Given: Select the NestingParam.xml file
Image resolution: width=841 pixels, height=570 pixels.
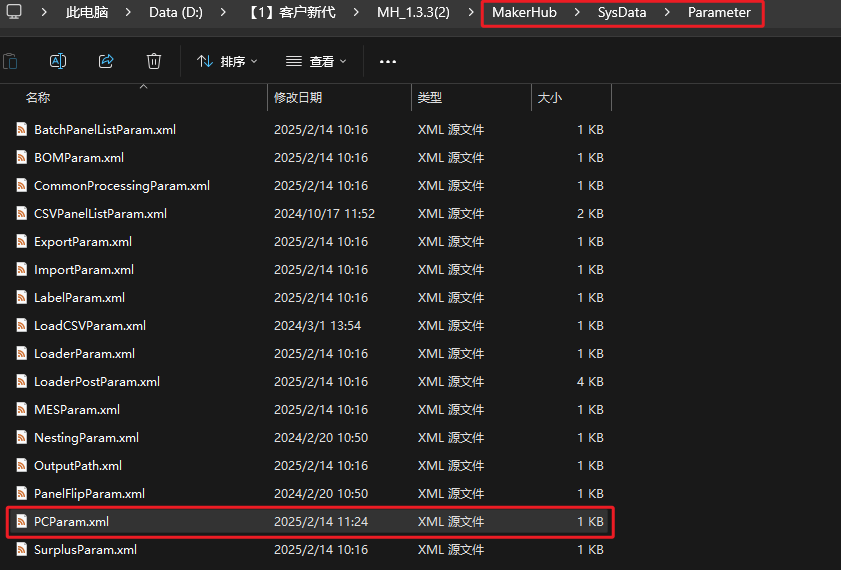Looking at the screenshot, I should [x=86, y=438].
